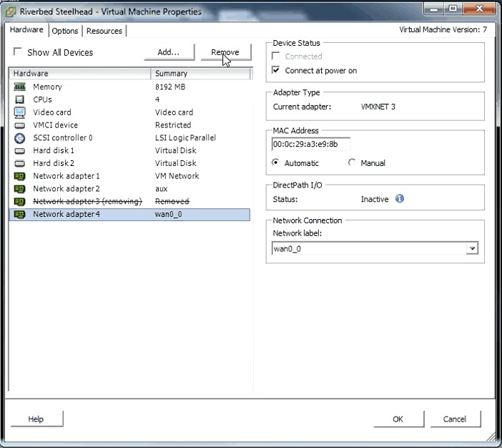
Task: Click the VMCI device icon
Action: (x=19, y=125)
